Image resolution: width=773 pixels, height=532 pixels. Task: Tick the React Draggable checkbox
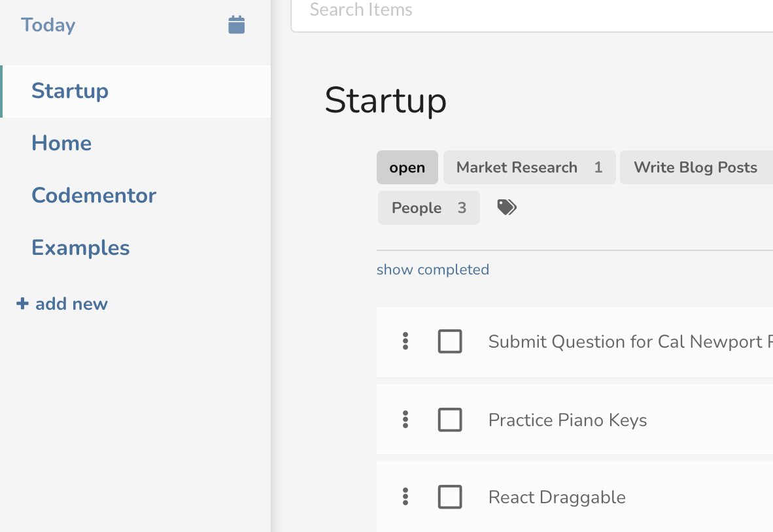click(450, 497)
